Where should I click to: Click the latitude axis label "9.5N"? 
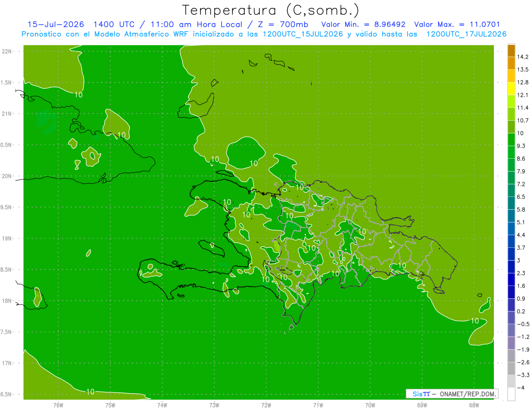click(7, 207)
